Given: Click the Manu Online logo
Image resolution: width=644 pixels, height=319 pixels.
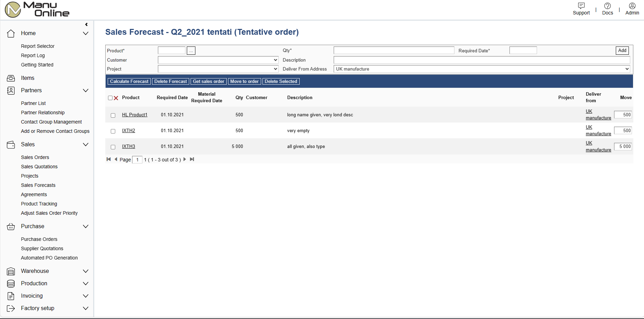Looking at the screenshot, I should (x=37, y=10).
